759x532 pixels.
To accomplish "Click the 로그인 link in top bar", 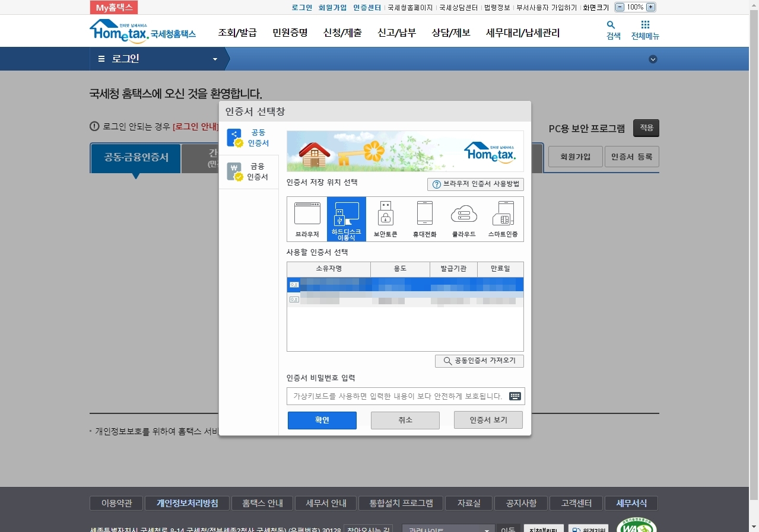I will tap(302, 8).
